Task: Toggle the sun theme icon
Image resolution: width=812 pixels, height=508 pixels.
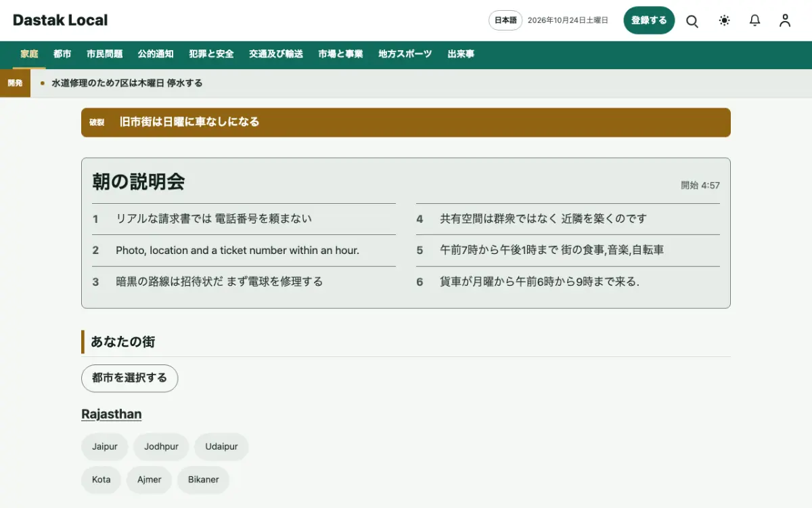Action: point(725,20)
